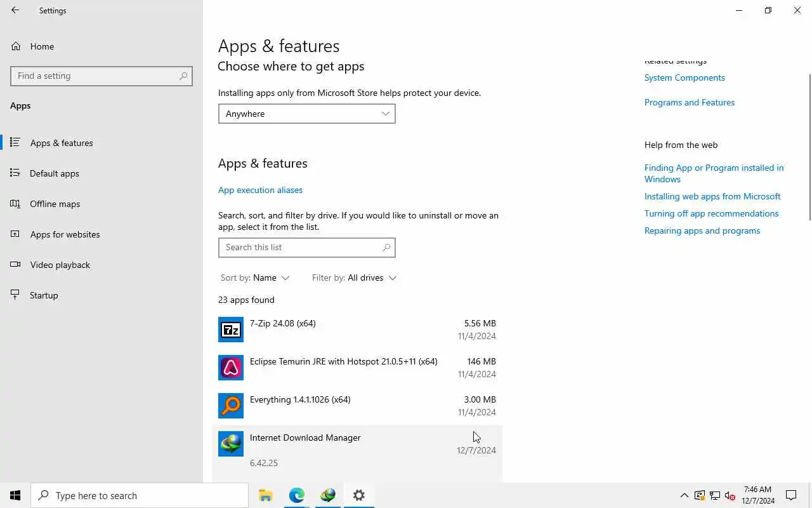Click the Startup sidebar icon
Screen dimensions: 812x508
pos(16,295)
